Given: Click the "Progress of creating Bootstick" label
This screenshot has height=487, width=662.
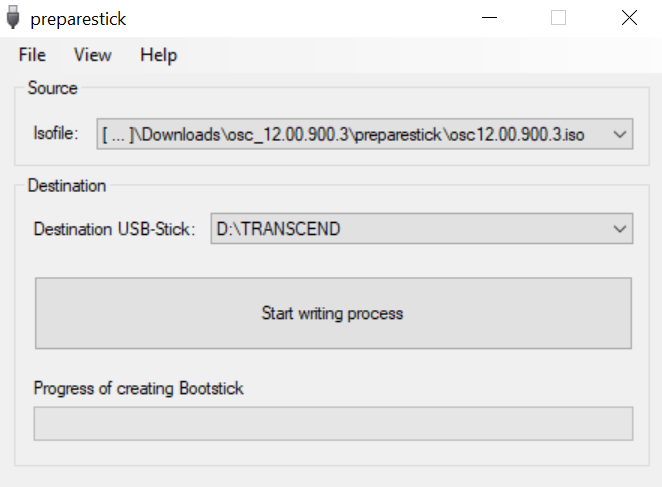Looking at the screenshot, I should [x=138, y=388].
